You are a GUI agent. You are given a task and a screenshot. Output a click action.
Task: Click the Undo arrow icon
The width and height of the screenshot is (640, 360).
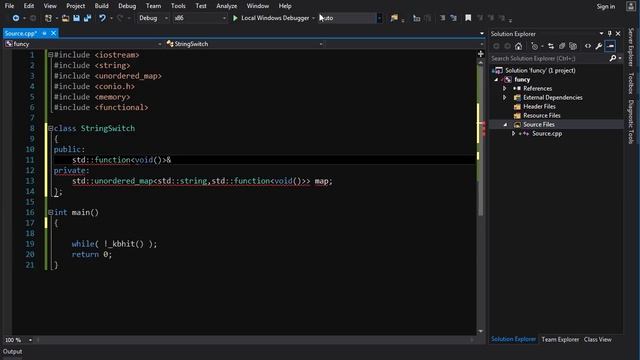click(102, 18)
